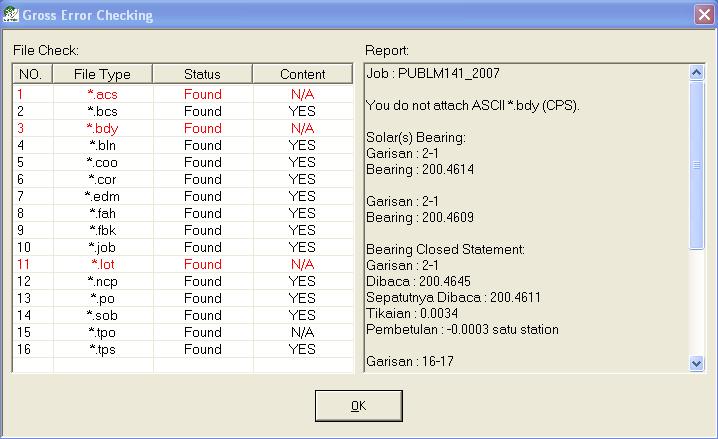Select the *.bln file type cell
Image resolution: width=718 pixels, height=439 pixels.
[x=103, y=145]
